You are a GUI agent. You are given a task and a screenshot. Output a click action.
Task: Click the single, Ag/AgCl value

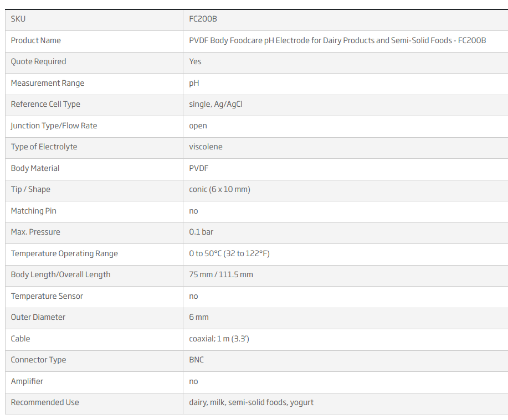(215, 104)
